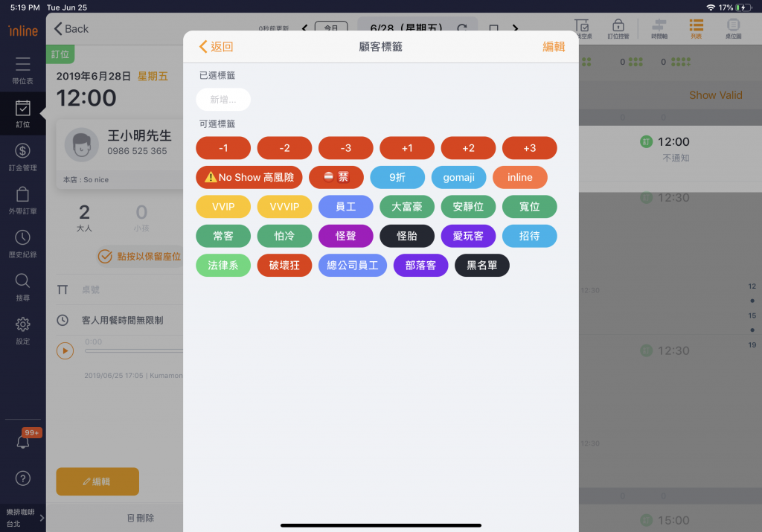Go to previous date with left chevron

tap(304, 28)
